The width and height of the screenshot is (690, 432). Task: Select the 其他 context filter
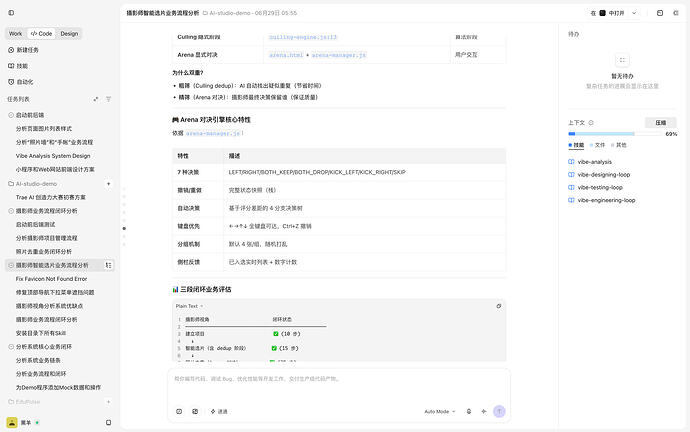tap(619, 145)
